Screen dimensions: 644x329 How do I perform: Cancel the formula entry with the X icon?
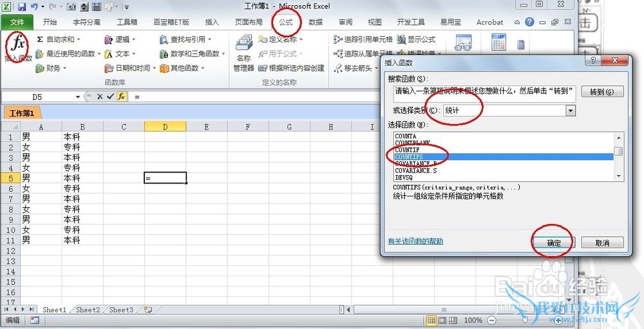99,97
